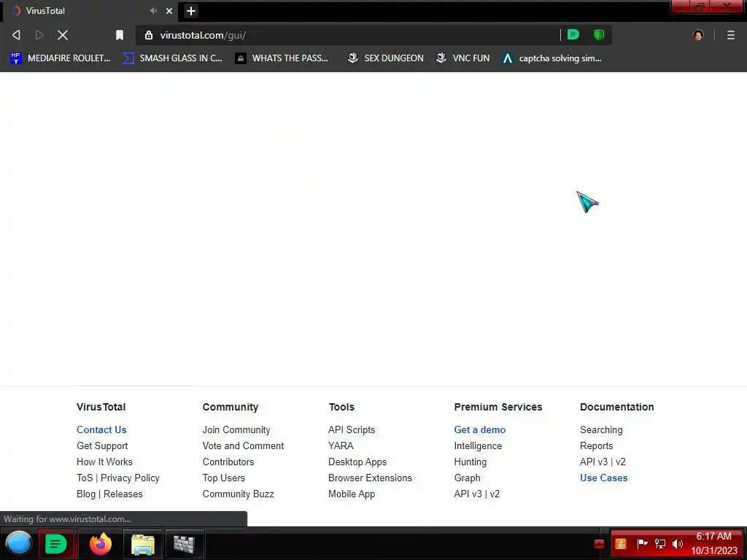Open the taskbar clock and date
The image size is (747, 560).
click(713, 543)
